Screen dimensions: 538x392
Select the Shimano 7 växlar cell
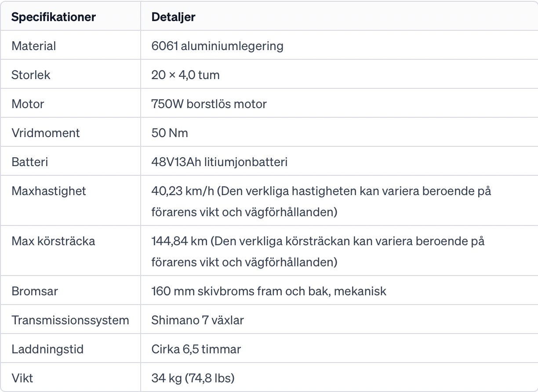pos(197,320)
